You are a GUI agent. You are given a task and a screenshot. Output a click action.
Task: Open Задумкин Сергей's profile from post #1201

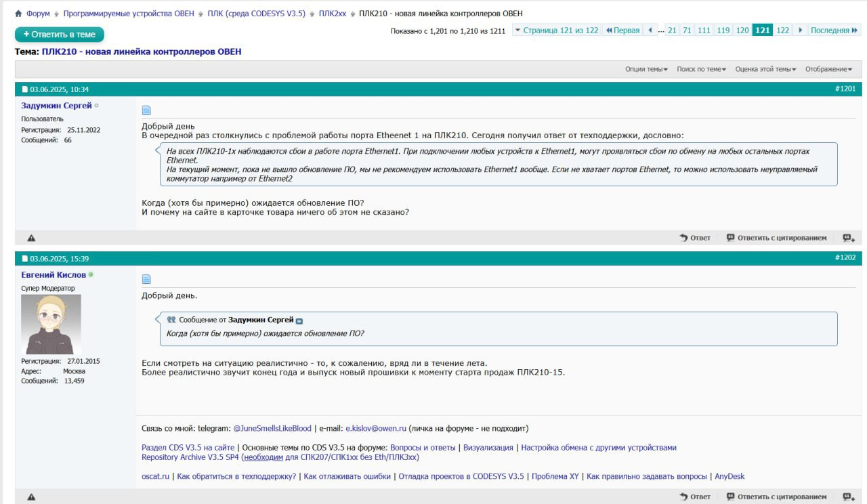point(56,106)
